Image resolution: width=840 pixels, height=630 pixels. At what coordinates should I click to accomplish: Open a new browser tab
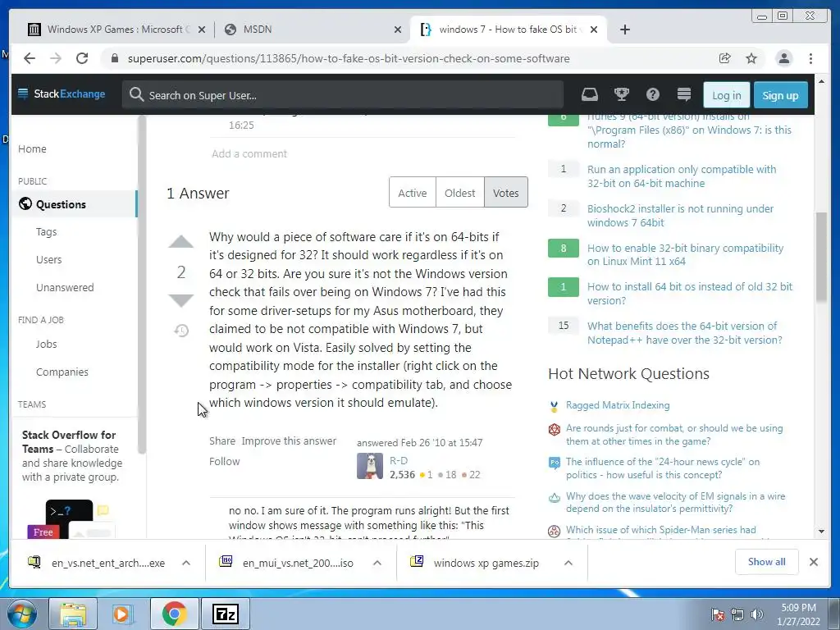coord(624,30)
